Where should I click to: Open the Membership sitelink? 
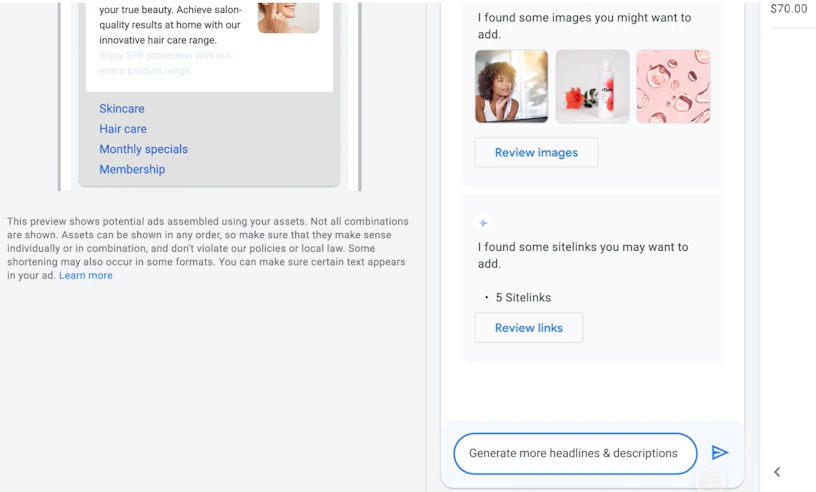132,169
